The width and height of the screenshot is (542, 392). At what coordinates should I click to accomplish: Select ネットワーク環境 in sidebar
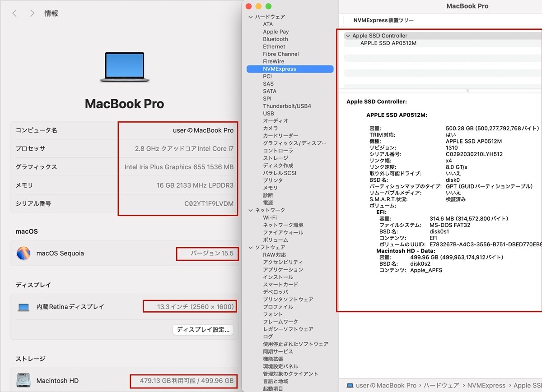[x=283, y=225]
